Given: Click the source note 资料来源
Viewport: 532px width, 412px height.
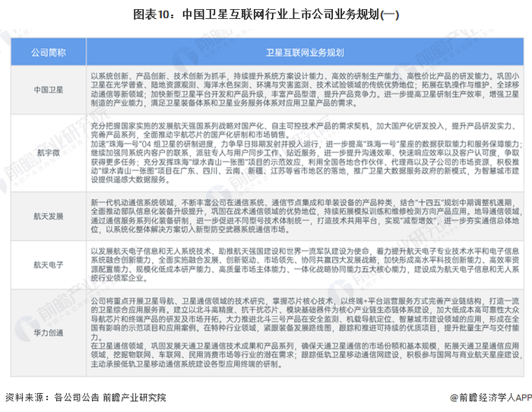Looking at the screenshot, I should [85, 397].
